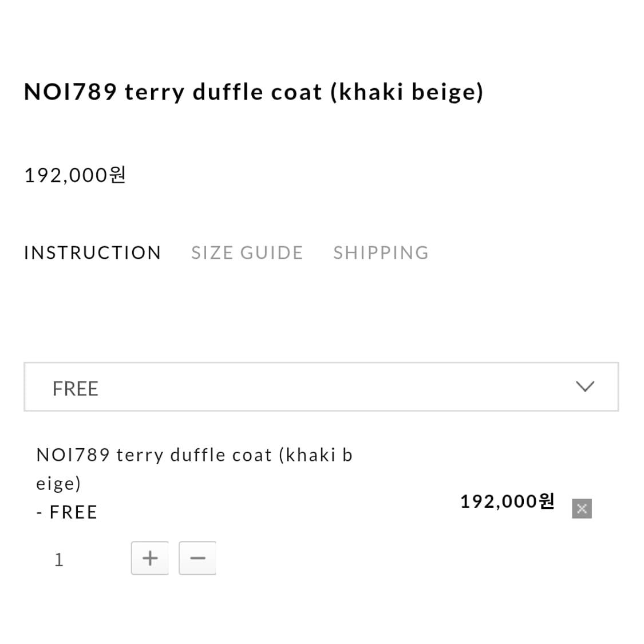
Task: Click the NOI789 product code in the heading
Action: [x=70, y=92]
